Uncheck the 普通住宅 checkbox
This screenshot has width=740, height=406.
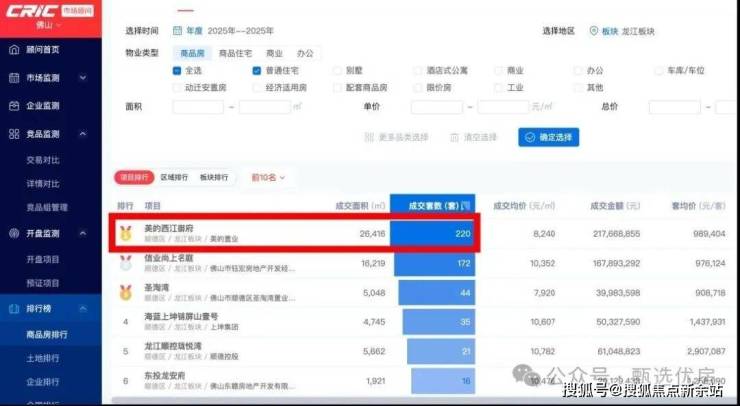click(x=257, y=71)
